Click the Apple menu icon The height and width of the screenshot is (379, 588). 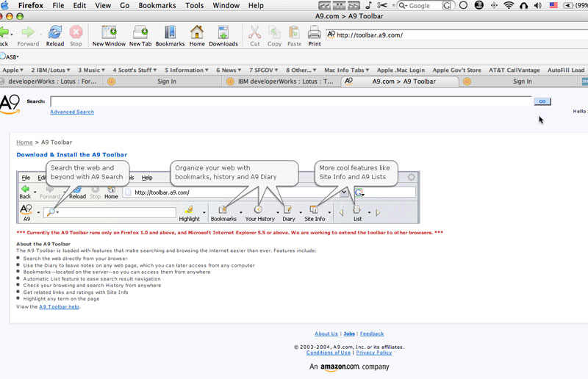[x=4, y=5]
